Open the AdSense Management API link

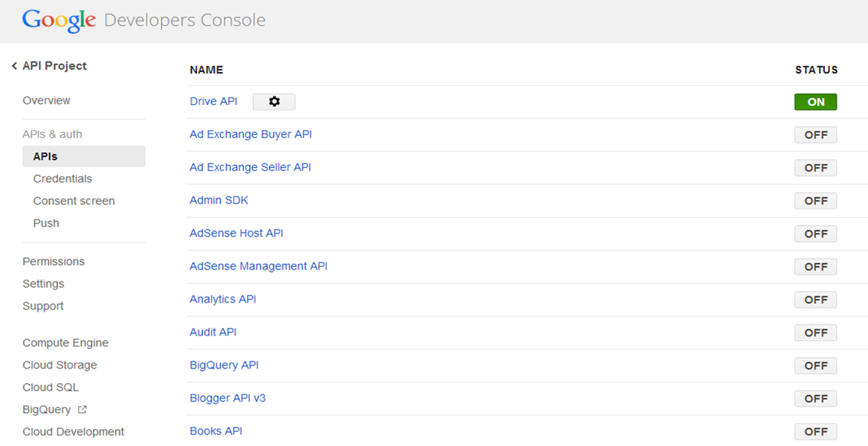(258, 266)
